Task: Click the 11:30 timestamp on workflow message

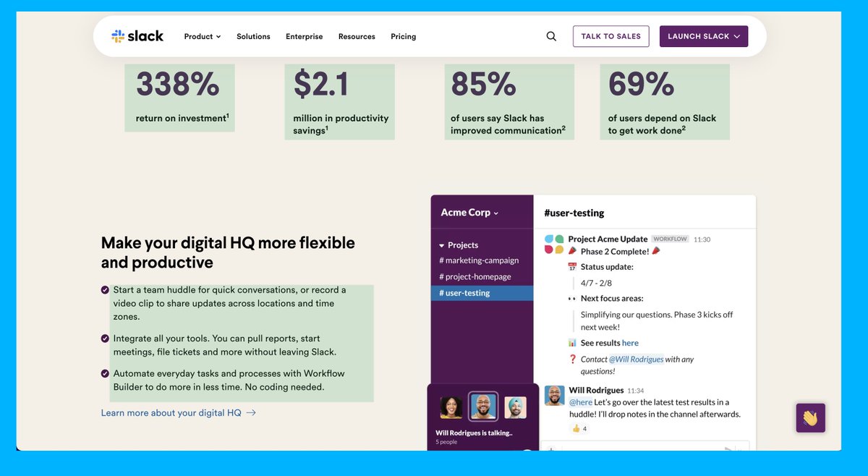Action: coord(702,239)
